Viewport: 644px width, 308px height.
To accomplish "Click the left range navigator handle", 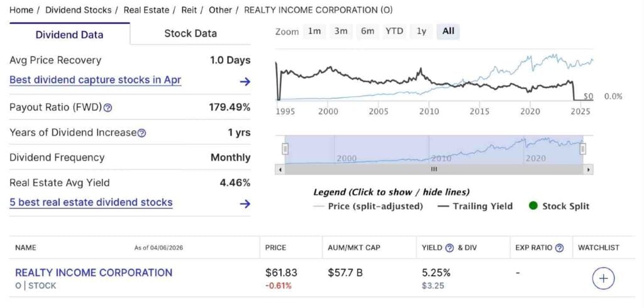I will click(285, 149).
